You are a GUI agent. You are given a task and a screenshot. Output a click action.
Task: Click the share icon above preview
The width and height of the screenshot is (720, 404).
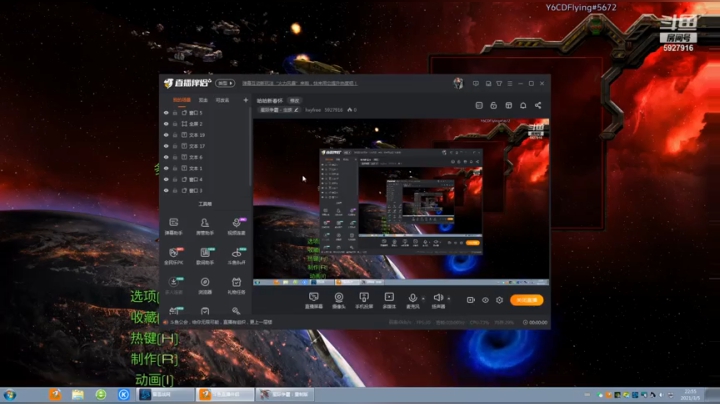coord(538,105)
